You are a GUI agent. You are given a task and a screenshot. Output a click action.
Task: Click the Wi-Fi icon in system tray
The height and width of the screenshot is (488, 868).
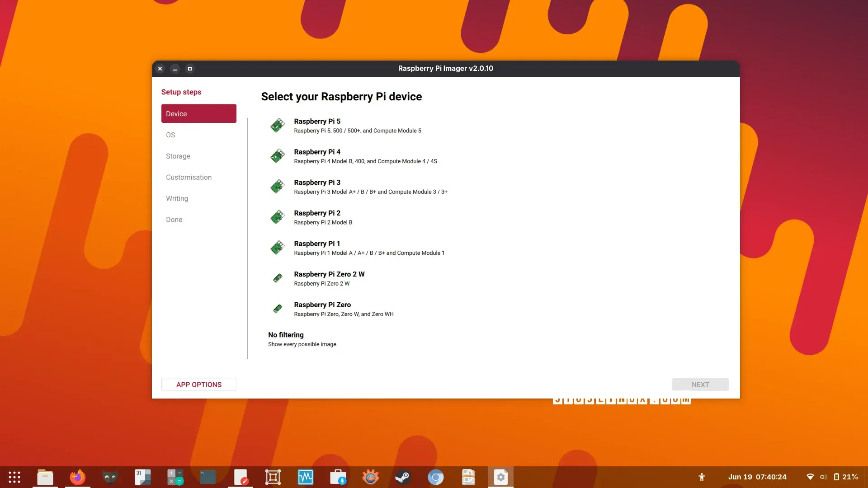click(810, 477)
